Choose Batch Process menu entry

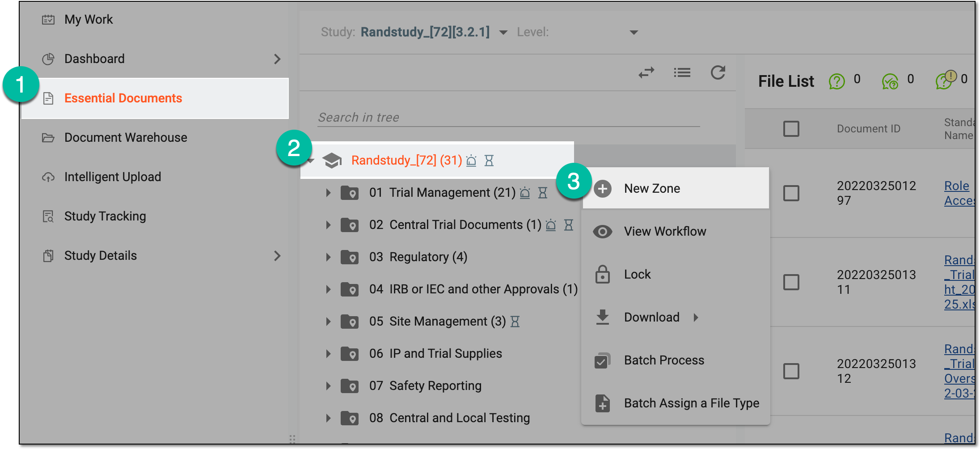click(x=676, y=360)
